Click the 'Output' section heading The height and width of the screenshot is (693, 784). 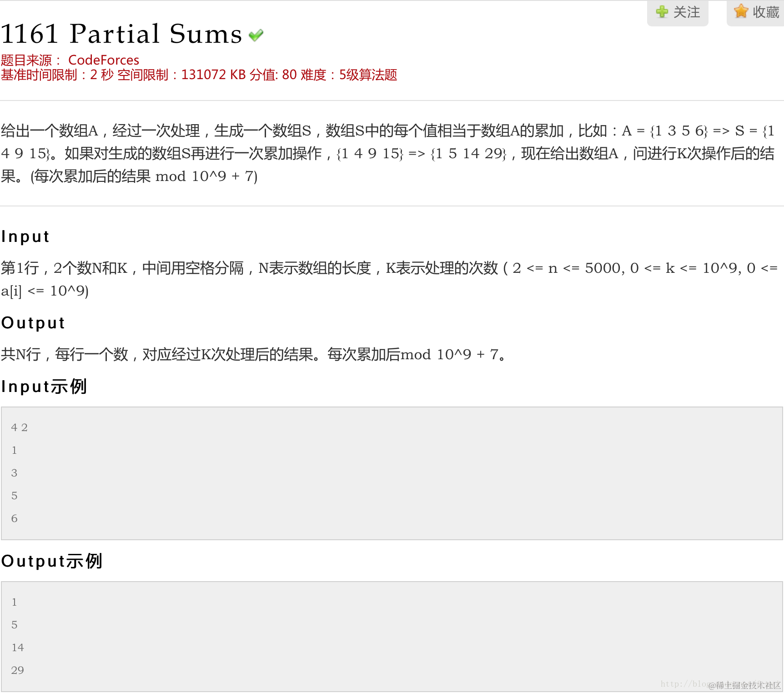pyautogui.click(x=33, y=323)
